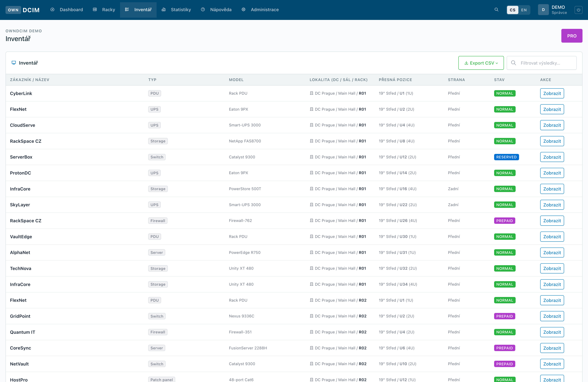
Task: Click the Administrace gear icon
Action: click(243, 10)
